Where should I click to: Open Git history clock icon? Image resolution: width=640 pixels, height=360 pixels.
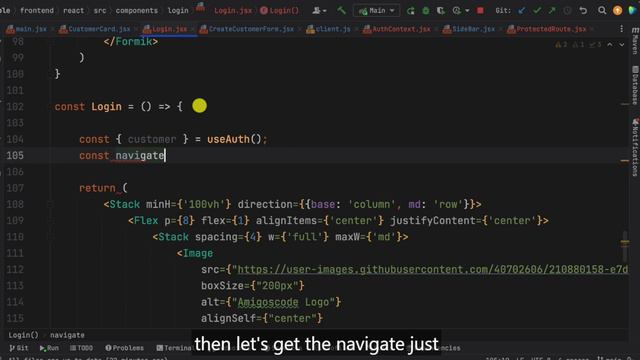coord(567,11)
